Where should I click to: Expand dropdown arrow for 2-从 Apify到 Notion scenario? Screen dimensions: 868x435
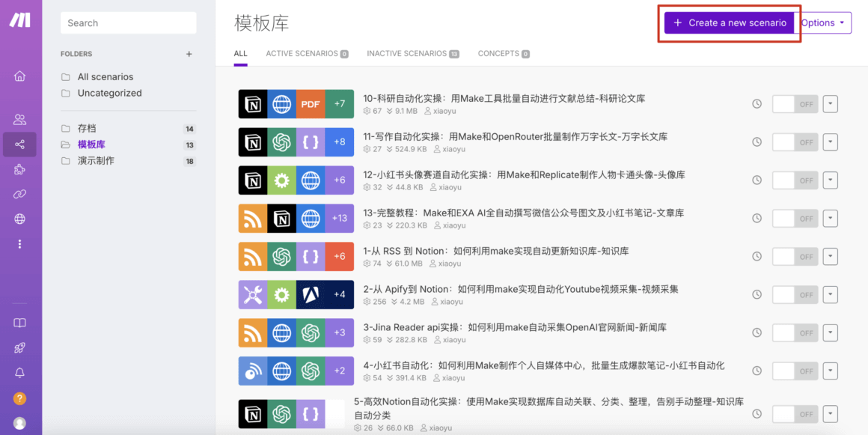coord(830,295)
